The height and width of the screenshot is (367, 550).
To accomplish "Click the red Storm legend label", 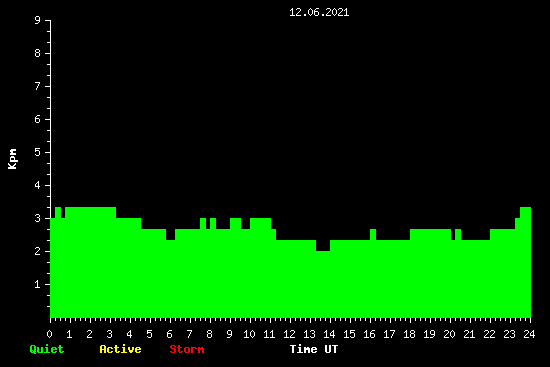I will click(187, 349).
